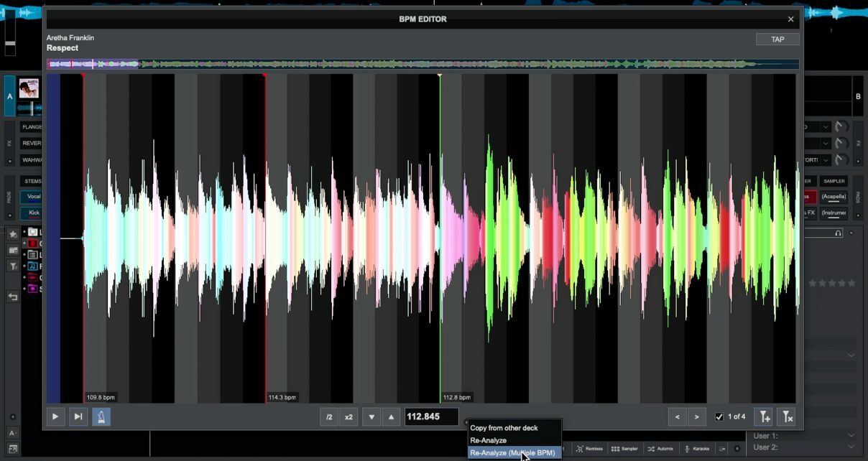Remove the current beat anchor marker
The image size is (868, 461).
pos(787,416)
